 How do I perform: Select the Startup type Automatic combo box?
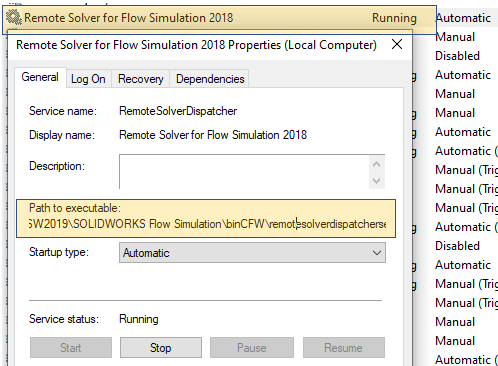[252, 253]
